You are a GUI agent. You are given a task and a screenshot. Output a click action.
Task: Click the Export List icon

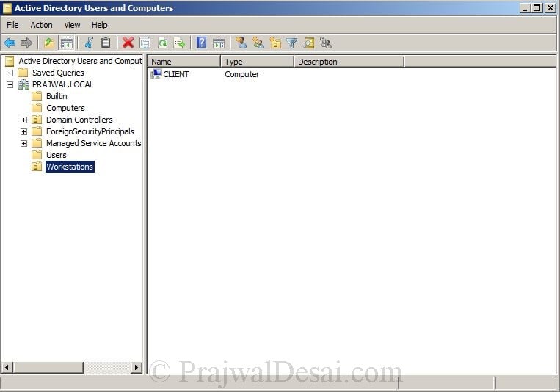click(179, 43)
